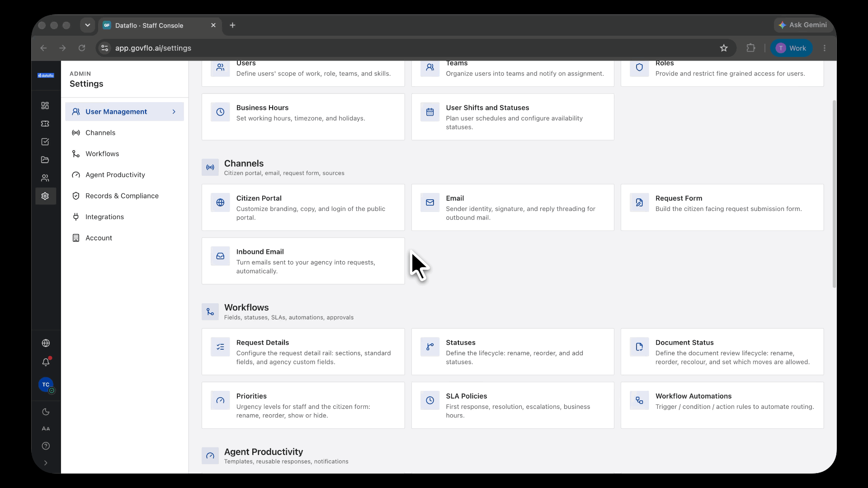The image size is (868, 488).
Task: Select User Management in settings sidebar
Action: 124,112
